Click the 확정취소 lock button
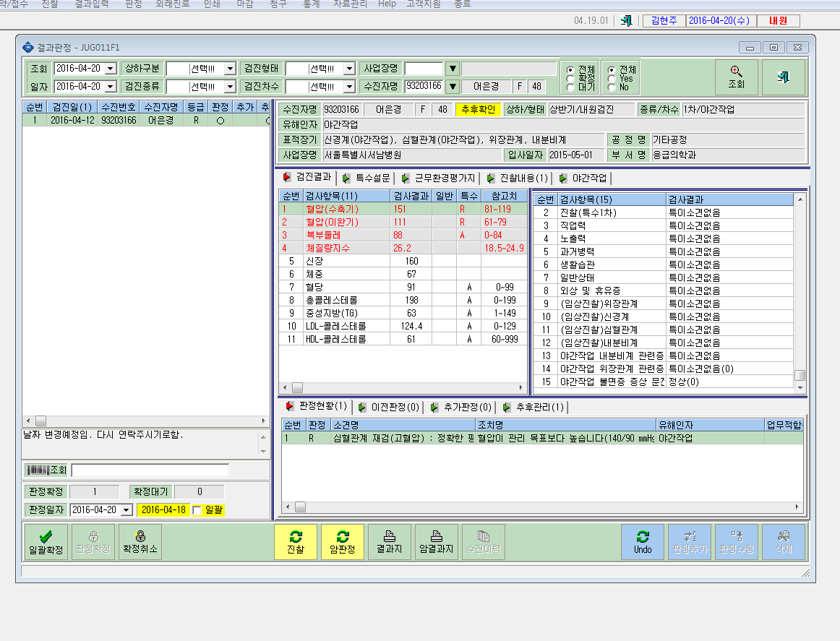840x641 pixels. 140,542
